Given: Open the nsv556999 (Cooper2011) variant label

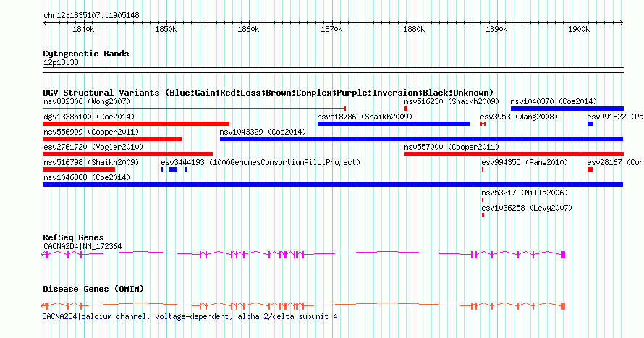Looking at the screenshot, I should [x=91, y=132].
